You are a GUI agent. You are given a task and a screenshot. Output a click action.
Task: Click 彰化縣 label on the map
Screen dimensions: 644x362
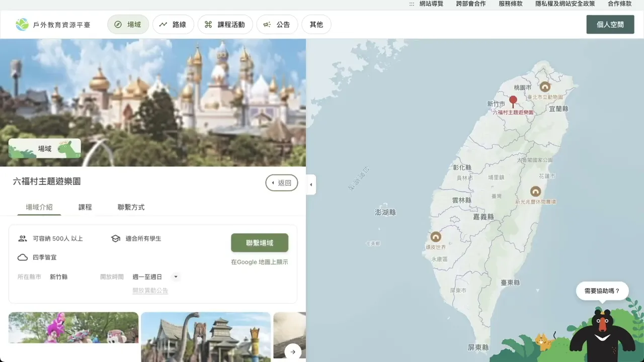(462, 167)
